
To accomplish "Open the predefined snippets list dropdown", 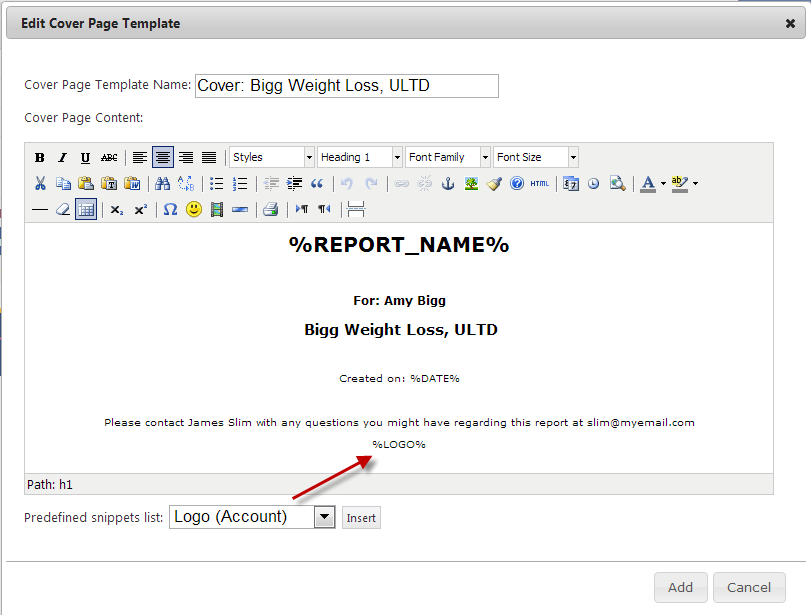I will point(324,517).
